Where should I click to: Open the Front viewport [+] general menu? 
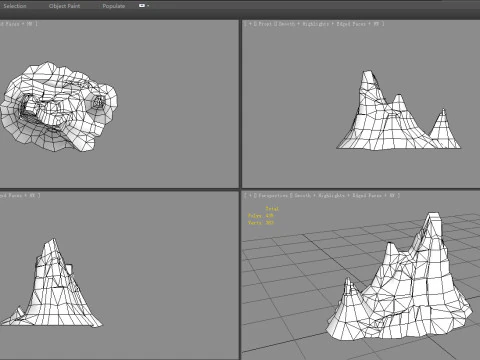tap(250, 24)
